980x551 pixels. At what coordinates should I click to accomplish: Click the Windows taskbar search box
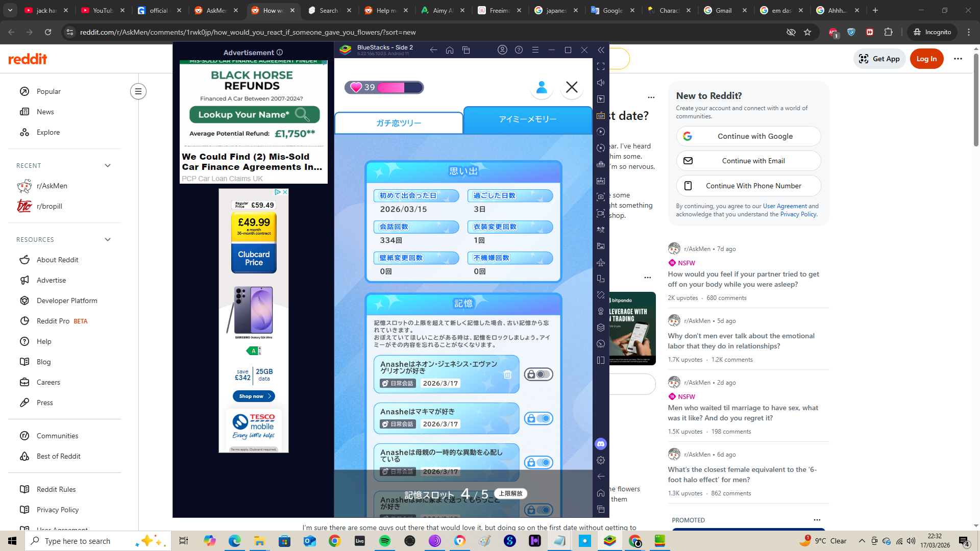click(x=98, y=541)
